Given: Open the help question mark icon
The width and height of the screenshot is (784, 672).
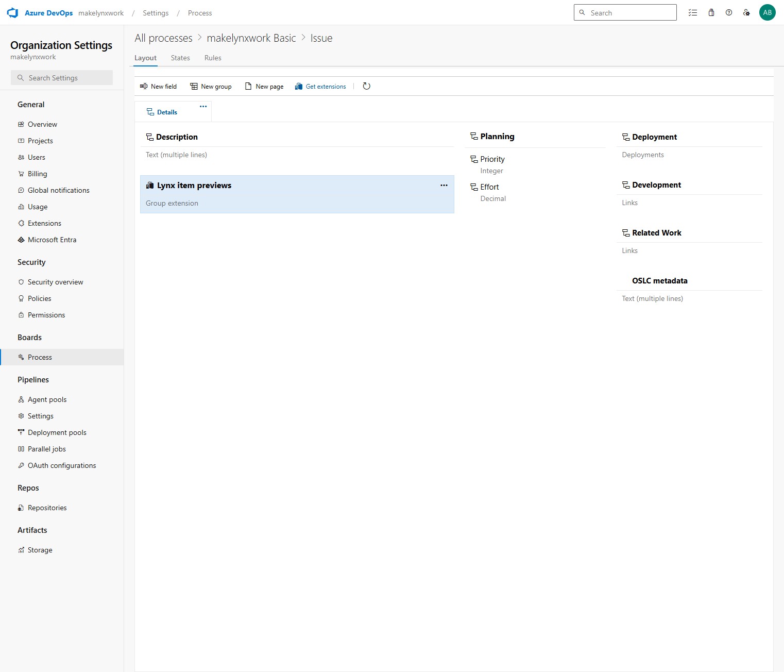Looking at the screenshot, I should [x=729, y=13].
